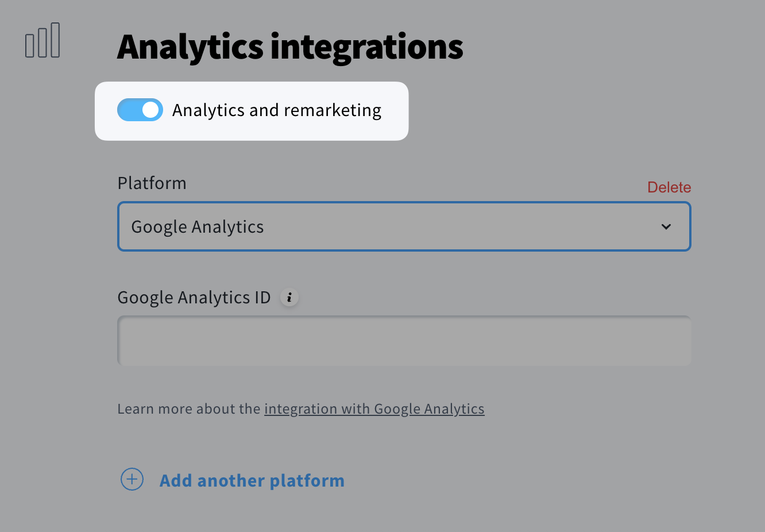
Task: Select the Google Analytics option in the dropdown
Action: pyautogui.click(x=198, y=226)
